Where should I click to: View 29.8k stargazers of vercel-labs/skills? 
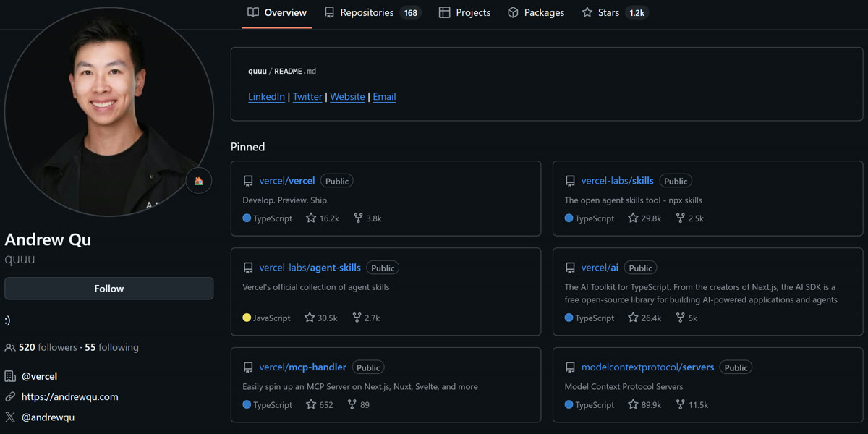pos(644,218)
